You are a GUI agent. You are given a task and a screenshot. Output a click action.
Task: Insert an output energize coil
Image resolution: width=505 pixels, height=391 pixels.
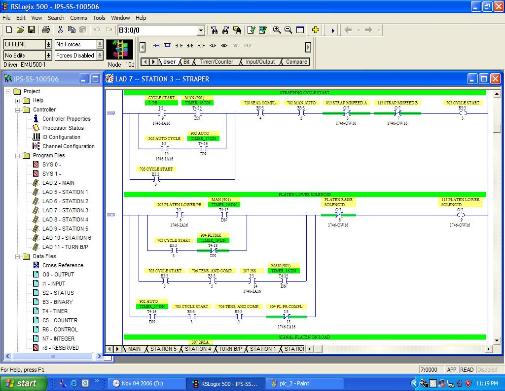click(201, 46)
